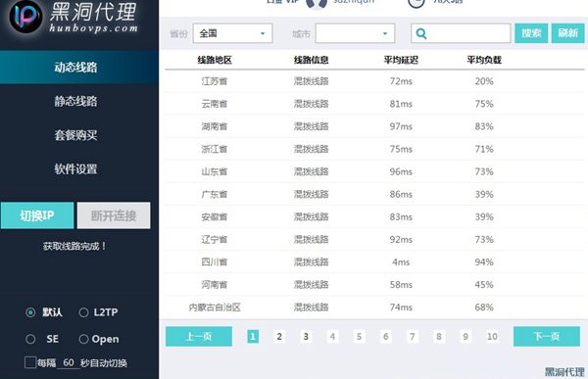Click the 断开连接 button

[x=114, y=215]
